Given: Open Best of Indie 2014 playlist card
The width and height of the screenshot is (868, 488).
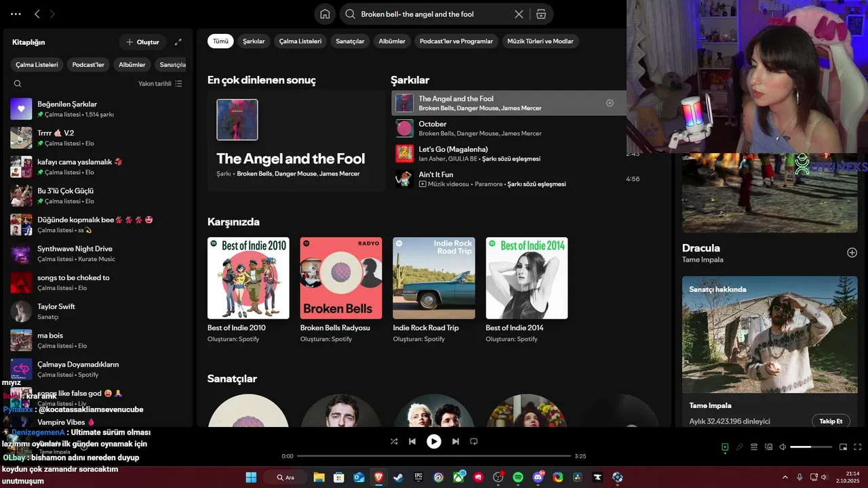Looking at the screenshot, I should coord(527,289).
